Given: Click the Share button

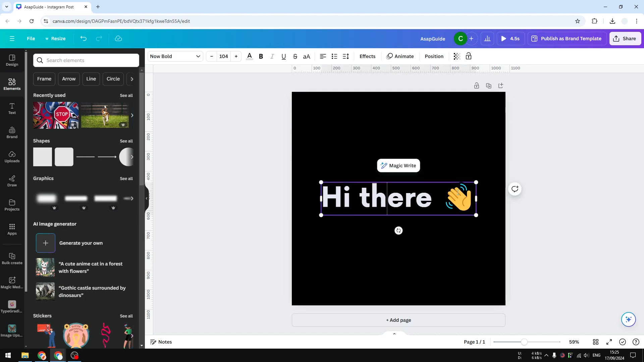Looking at the screenshot, I should (625, 39).
